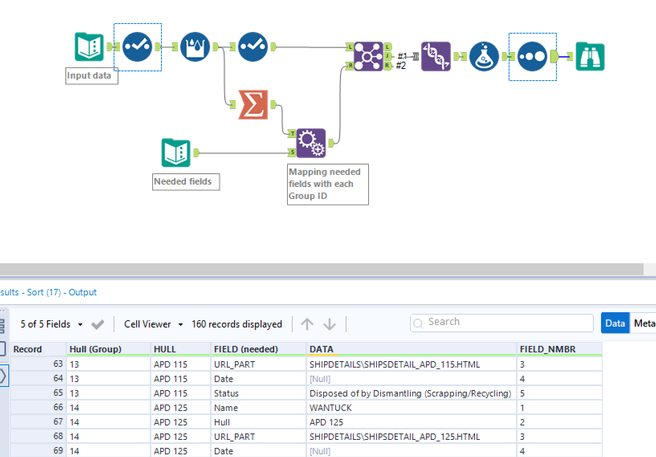656x457 pixels.
Task: Click the DATA column header
Action: [x=411, y=349]
